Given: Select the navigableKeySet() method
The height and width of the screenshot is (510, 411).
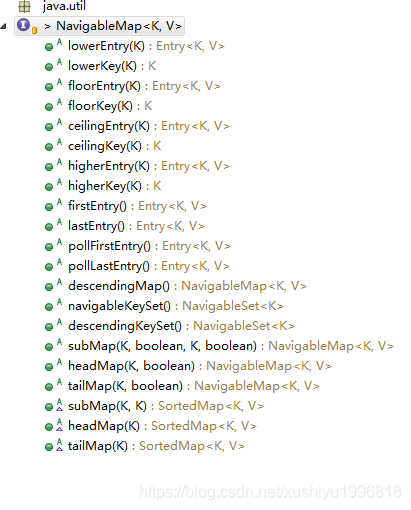Looking at the screenshot, I should click(176, 306).
